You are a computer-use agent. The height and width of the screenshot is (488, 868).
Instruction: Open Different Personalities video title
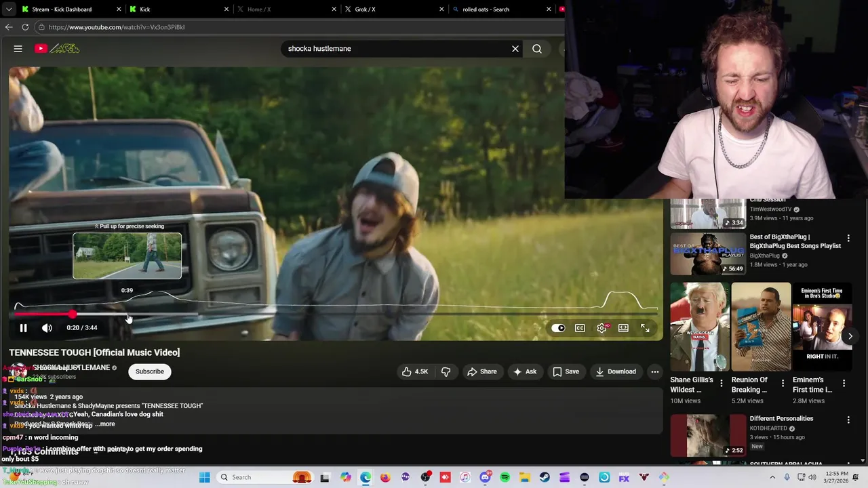781,419
